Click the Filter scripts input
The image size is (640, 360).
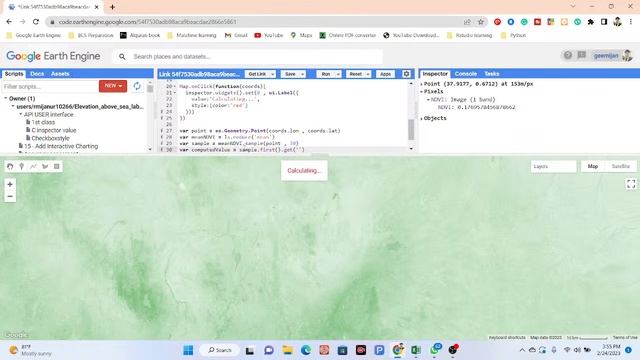[50, 87]
